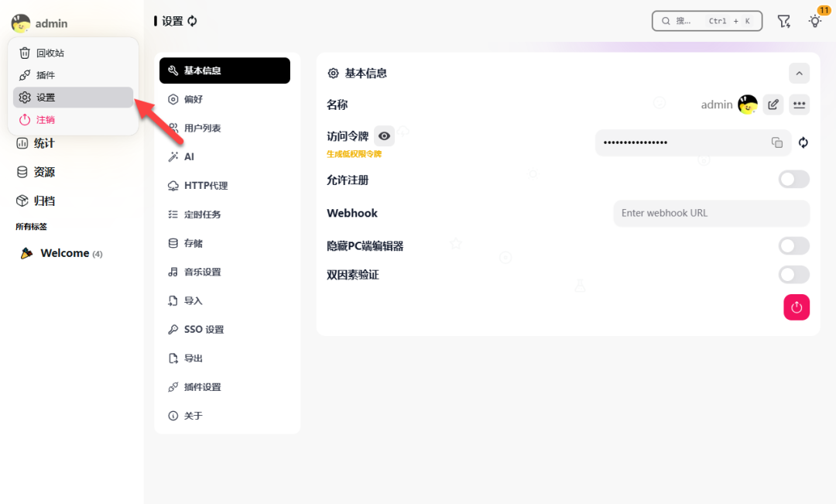Select the 基本信息 settings tab

(224, 70)
